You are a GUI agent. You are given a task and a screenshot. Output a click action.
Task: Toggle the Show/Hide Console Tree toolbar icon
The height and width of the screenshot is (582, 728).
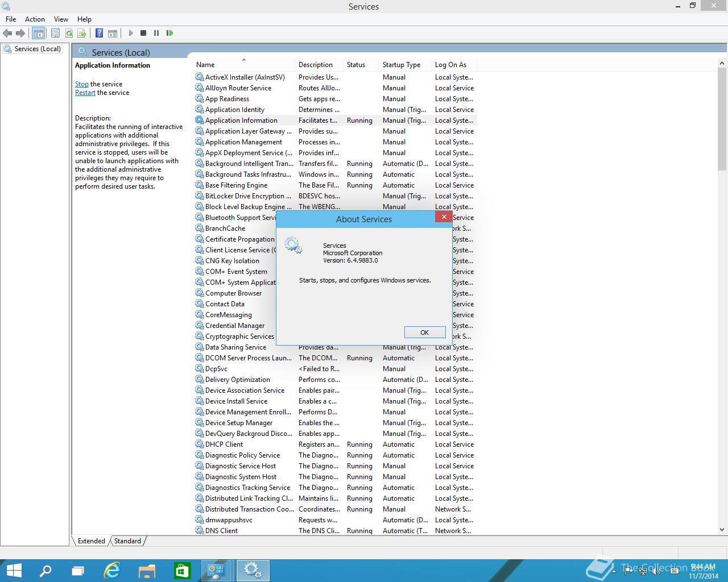pyautogui.click(x=38, y=33)
